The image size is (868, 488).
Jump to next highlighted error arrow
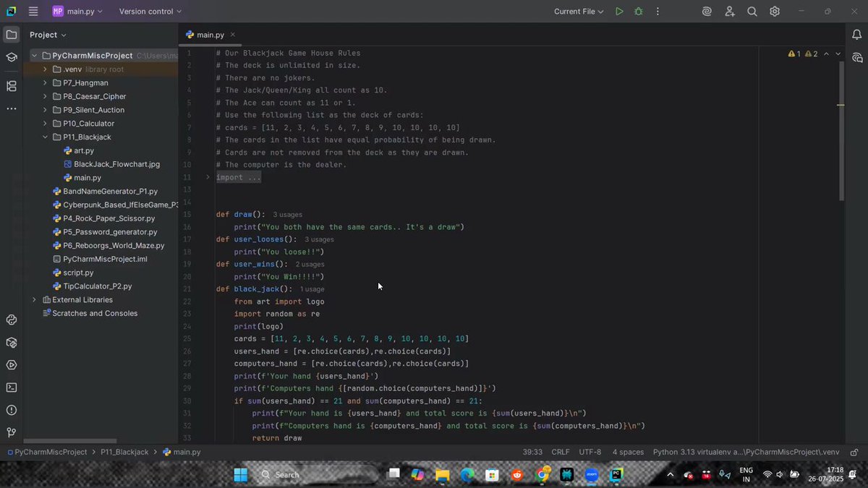(x=838, y=53)
